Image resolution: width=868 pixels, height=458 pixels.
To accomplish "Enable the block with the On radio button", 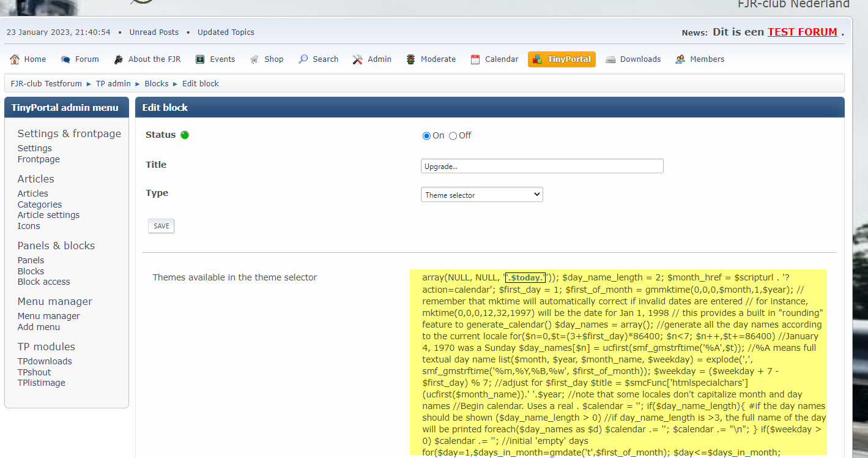I will [426, 135].
